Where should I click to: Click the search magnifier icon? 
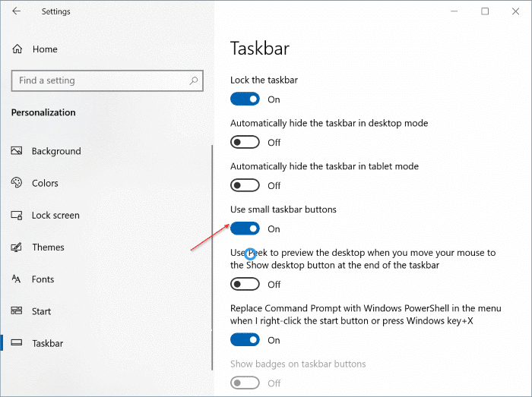point(194,80)
